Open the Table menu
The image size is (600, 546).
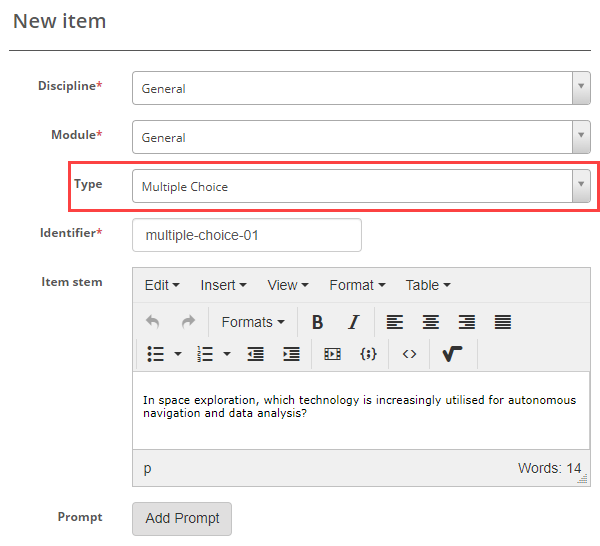(427, 285)
